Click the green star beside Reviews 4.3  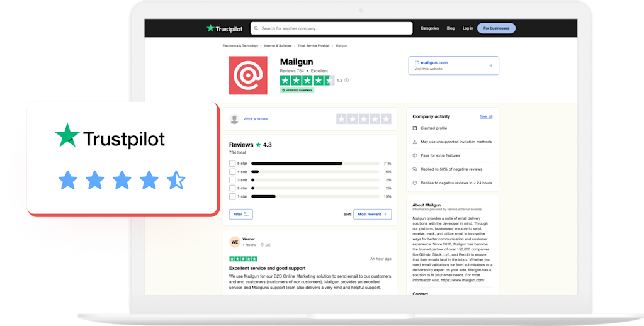[258, 145]
